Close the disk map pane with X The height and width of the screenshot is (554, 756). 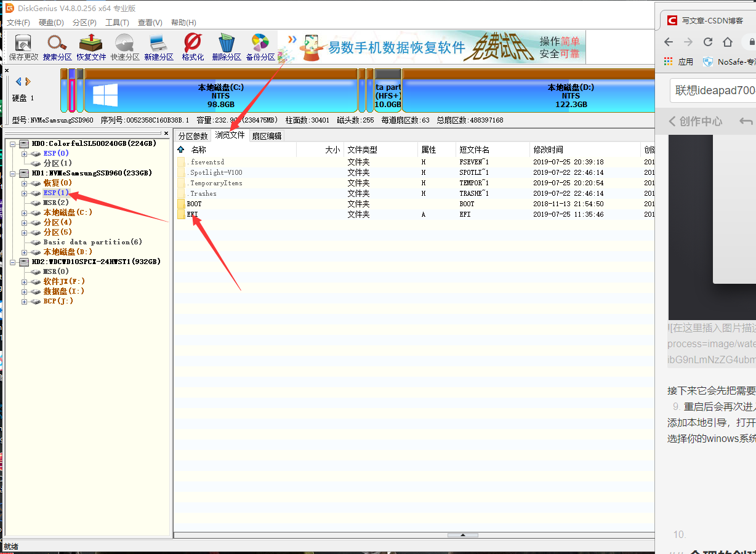(x=7, y=71)
